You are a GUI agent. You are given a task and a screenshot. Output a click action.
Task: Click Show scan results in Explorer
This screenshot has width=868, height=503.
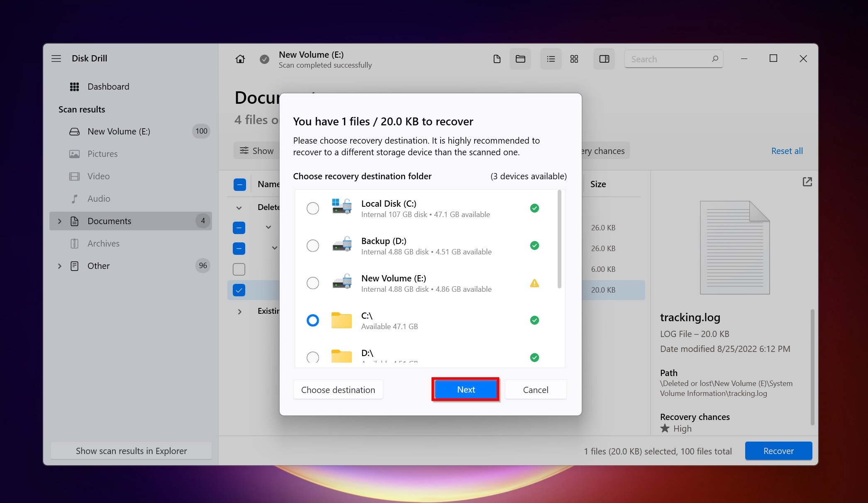tap(131, 451)
